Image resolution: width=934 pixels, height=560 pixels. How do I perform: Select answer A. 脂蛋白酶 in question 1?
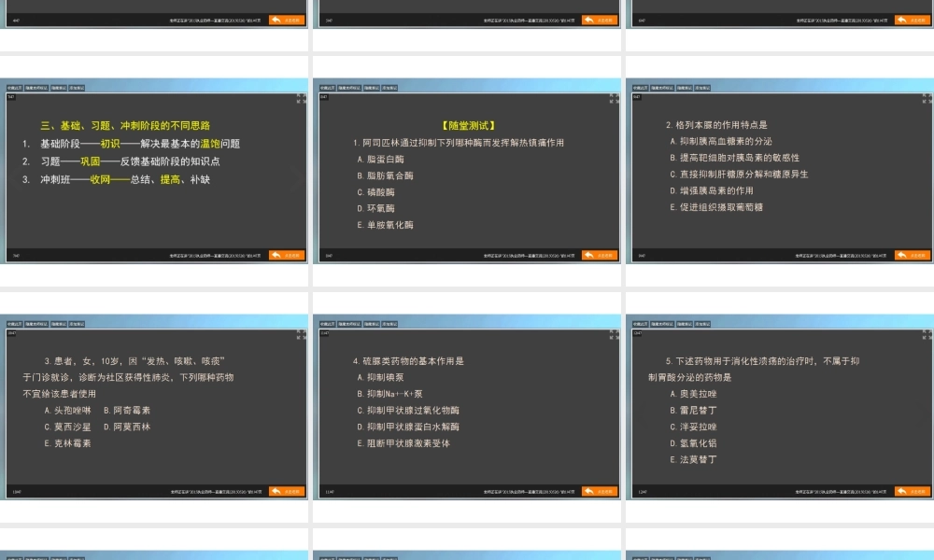tap(381, 160)
